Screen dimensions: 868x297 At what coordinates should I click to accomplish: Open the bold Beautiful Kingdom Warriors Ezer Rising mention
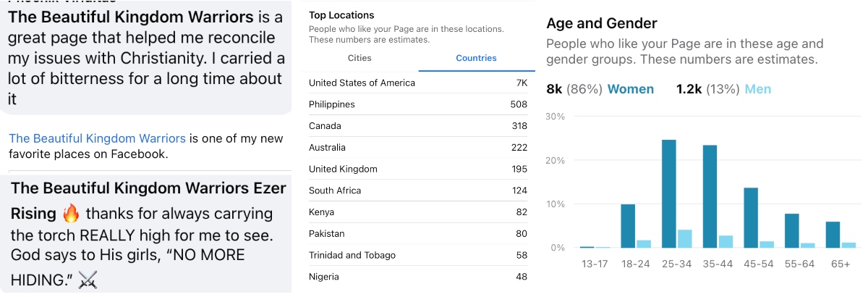[148, 188]
